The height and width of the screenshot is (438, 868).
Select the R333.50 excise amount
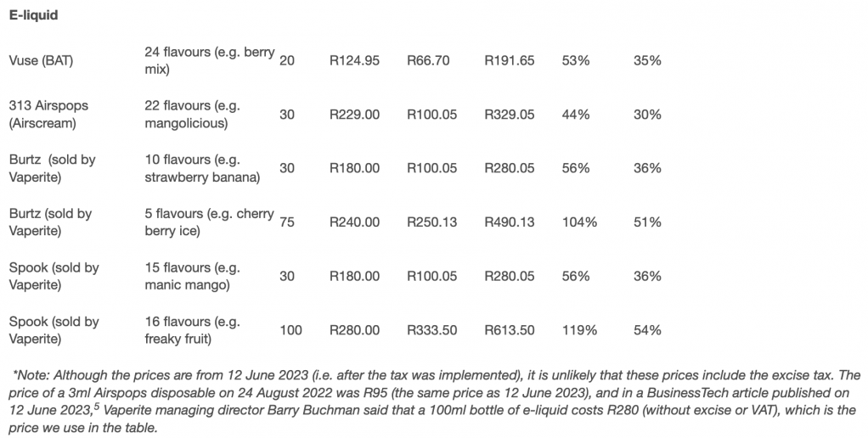tap(432, 330)
